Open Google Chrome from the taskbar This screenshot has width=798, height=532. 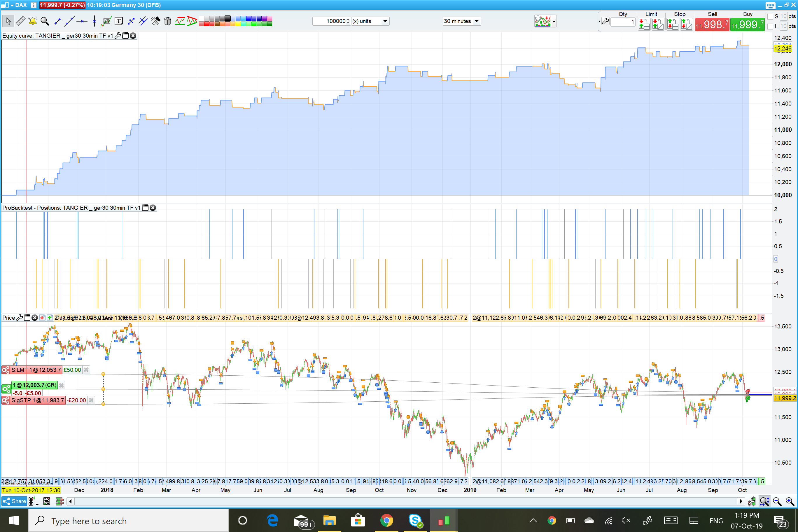[386, 520]
